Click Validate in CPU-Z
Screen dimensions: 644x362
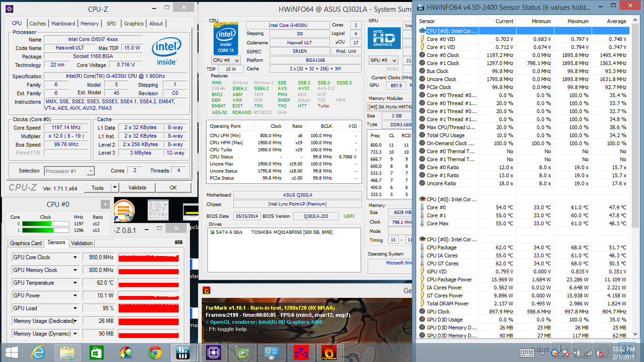pos(137,188)
